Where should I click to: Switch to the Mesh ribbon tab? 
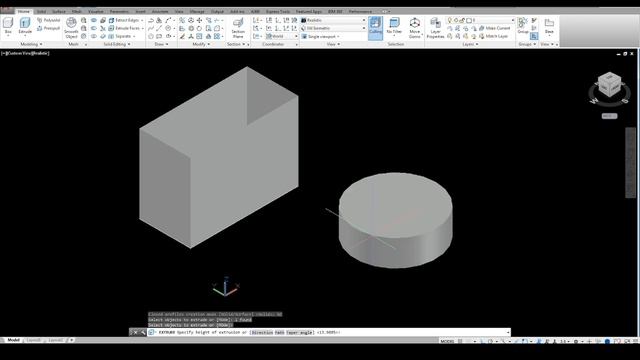click(76, 11)
